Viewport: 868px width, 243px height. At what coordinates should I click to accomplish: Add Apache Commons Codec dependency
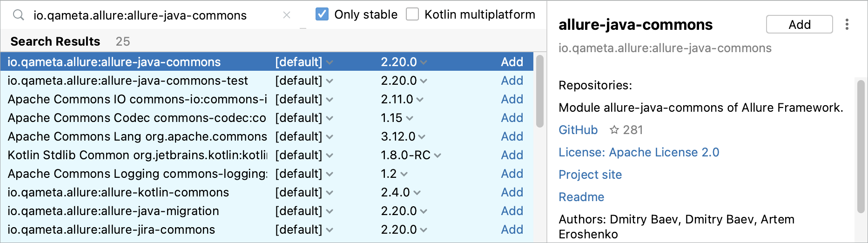(x=512, y=118)
